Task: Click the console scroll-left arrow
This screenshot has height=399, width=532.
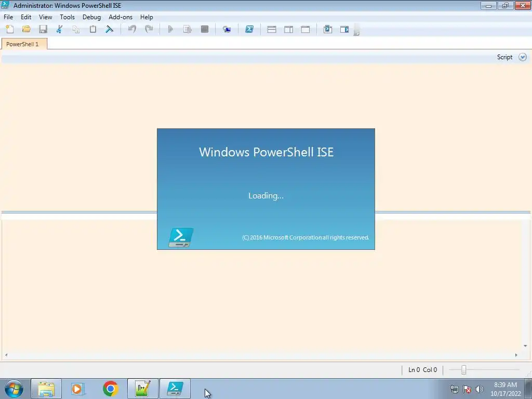Action: pyautogui.click(x=6, y=355)
